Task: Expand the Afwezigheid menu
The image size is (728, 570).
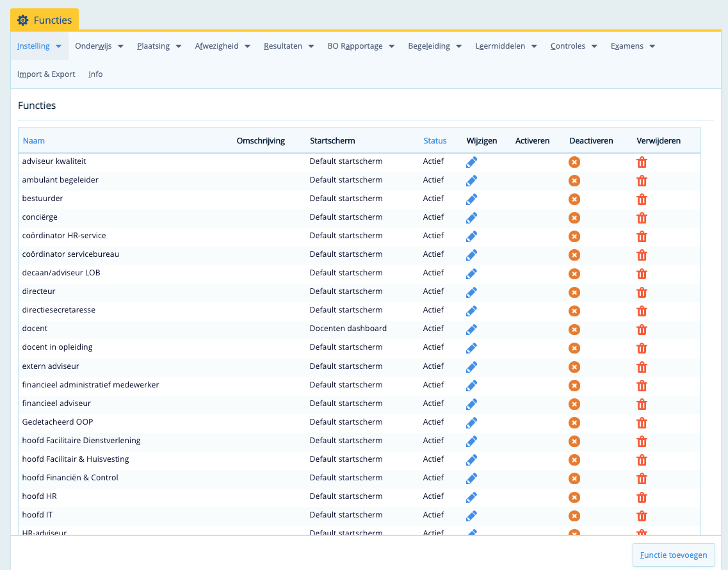Action: click(x=222, y=46)
